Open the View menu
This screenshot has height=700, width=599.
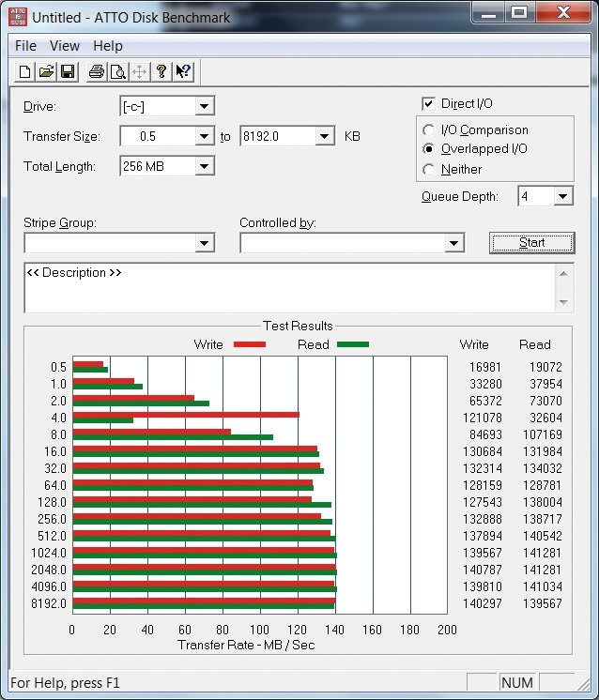pyautogui.click(x=65, y=46)
